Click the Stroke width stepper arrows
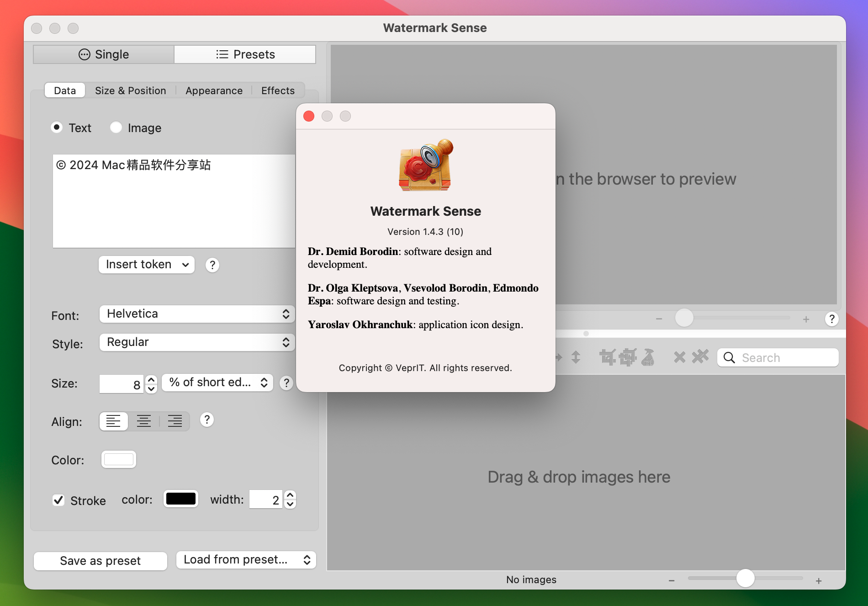 coord(290,500)
